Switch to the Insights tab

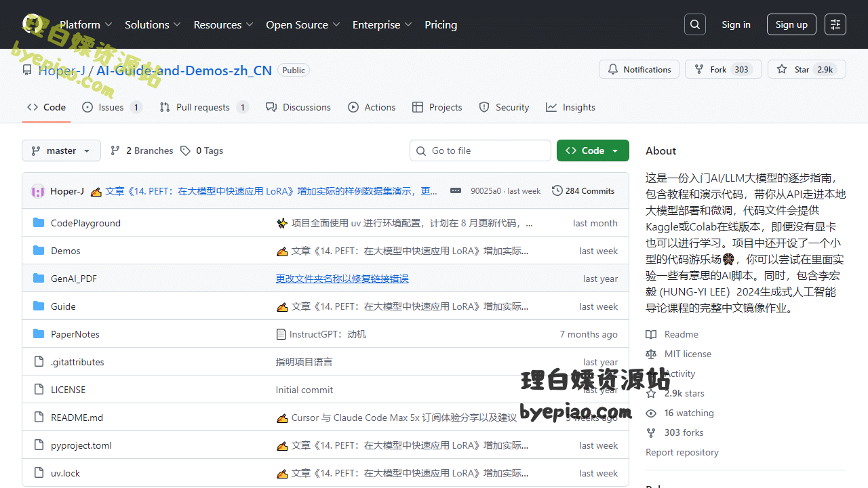(570, 107)
